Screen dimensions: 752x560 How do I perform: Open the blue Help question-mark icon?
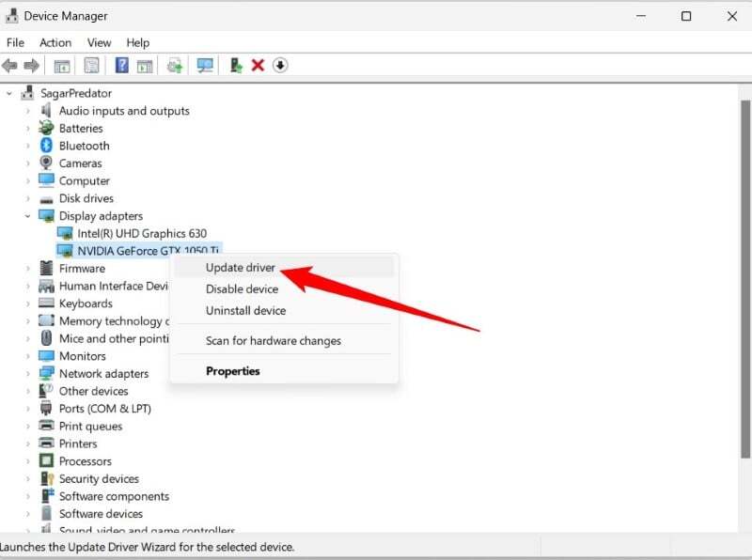tap(122, 65)
